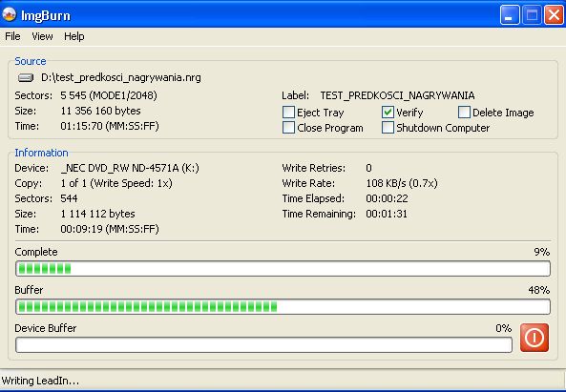This screenshot has width=566, height=392.
Task: Minimize the ImgBurn window
Action: point(510,15)
